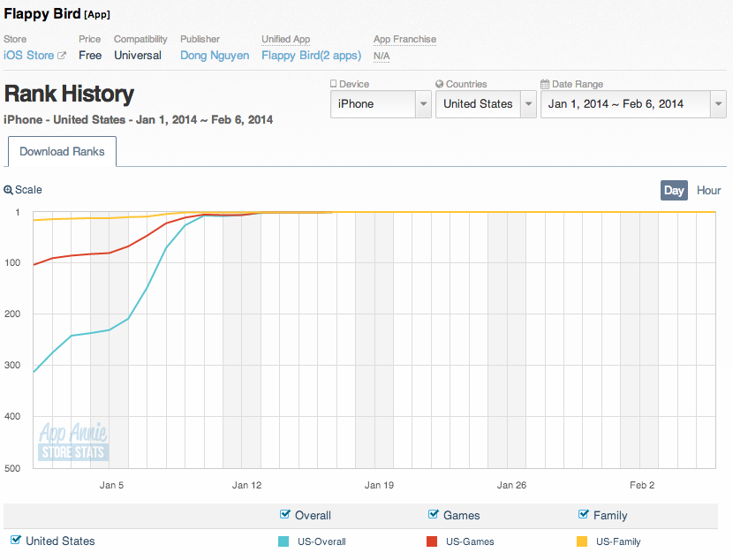Viewport: 733px width, 560px height.
Task: Click the Feb 2 axis label
Action: [642, 485]
